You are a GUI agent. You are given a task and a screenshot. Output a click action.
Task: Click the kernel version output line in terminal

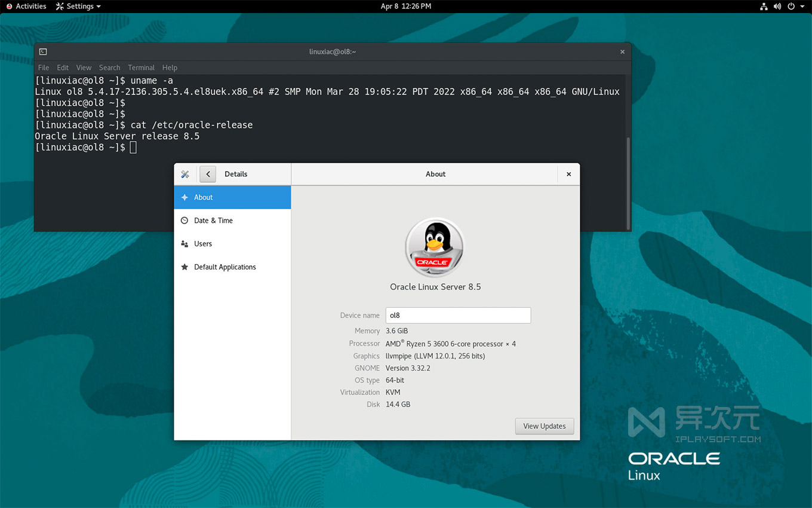[327, 92]
